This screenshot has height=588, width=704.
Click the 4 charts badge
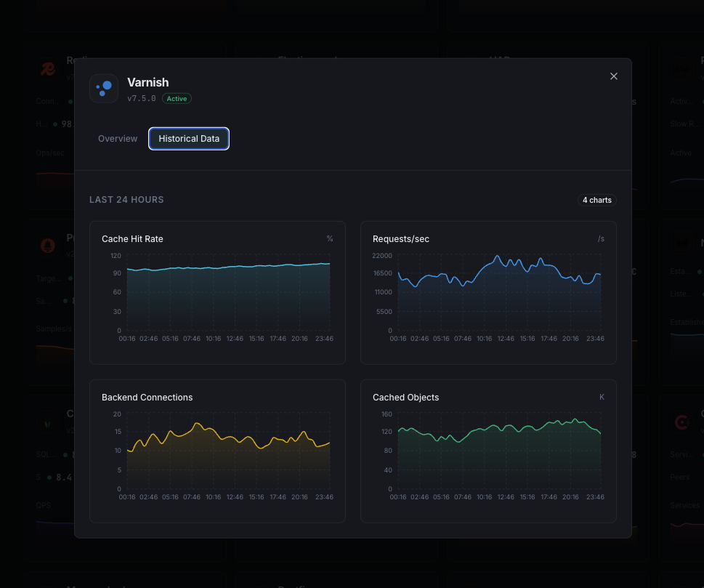[x=596, y=199]
